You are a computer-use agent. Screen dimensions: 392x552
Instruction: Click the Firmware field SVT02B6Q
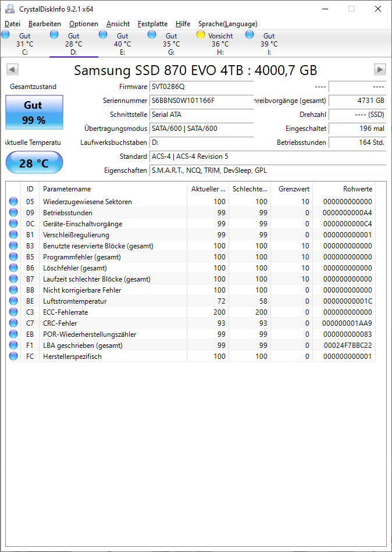click(x=202, y=87)
